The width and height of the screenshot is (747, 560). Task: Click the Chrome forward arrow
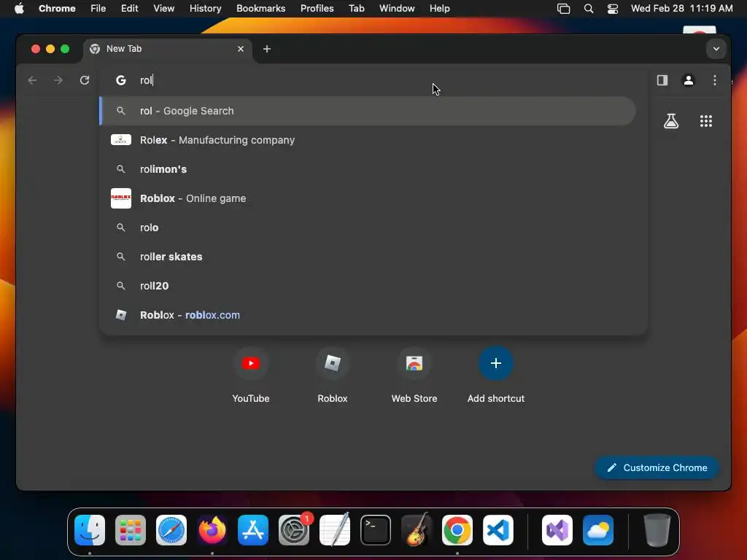[58, 80]
